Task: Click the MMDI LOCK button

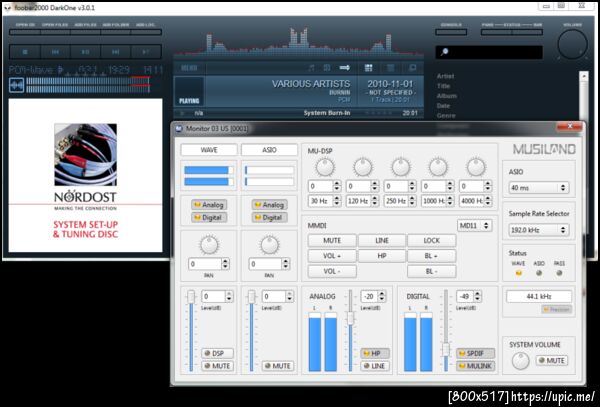Action: pos(432,241)
